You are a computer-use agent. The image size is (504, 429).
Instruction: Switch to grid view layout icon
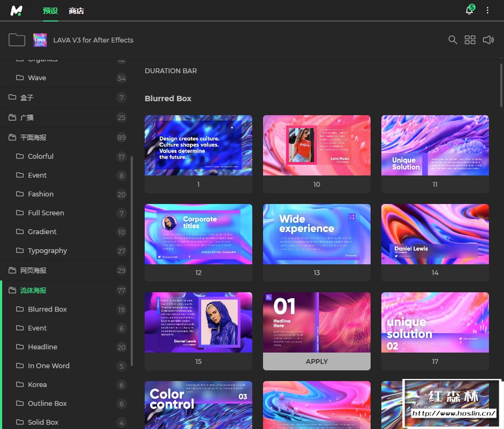[470, 40]
